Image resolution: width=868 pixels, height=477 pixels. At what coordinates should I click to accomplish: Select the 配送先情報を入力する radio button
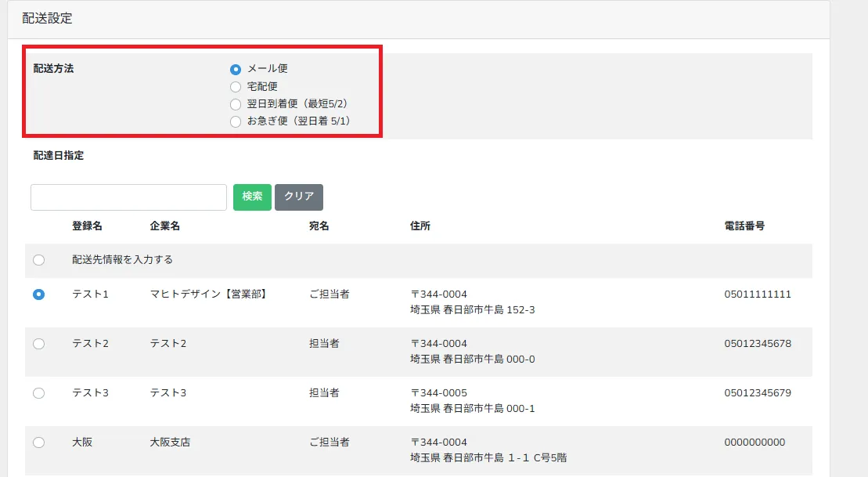[x=40, y=259]
